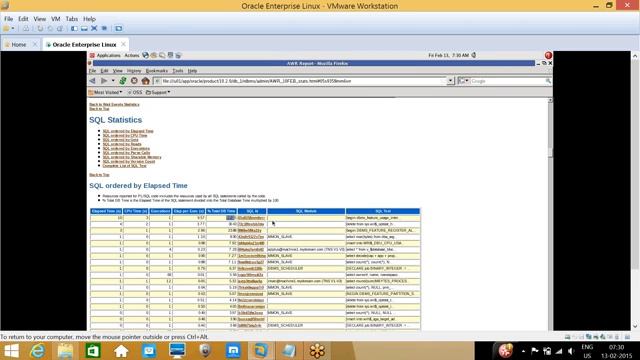Click the Firefox Home button
The image size is (640, 360).
[x=145, y=81]
